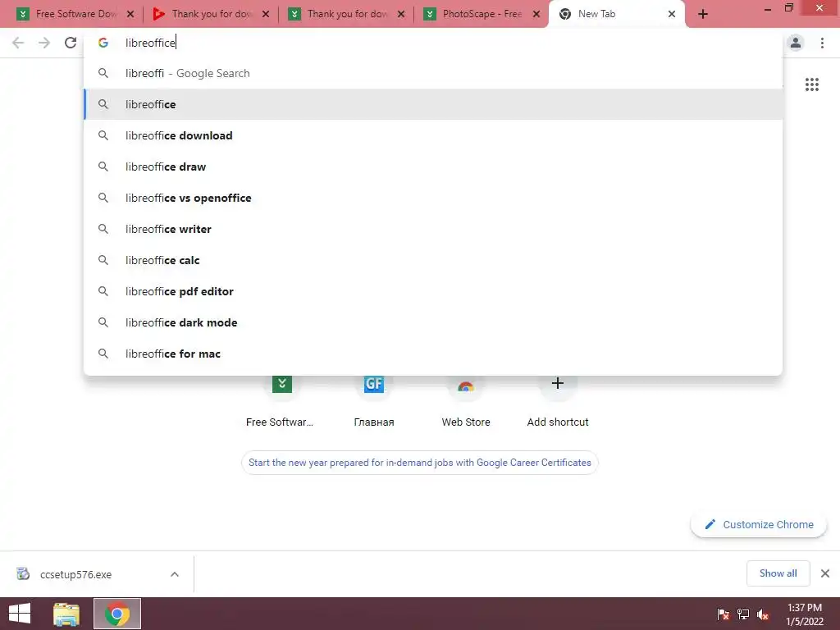Screen dimensions: 840x630
Task: Open the Google apps grid
Action: (811, 84)
